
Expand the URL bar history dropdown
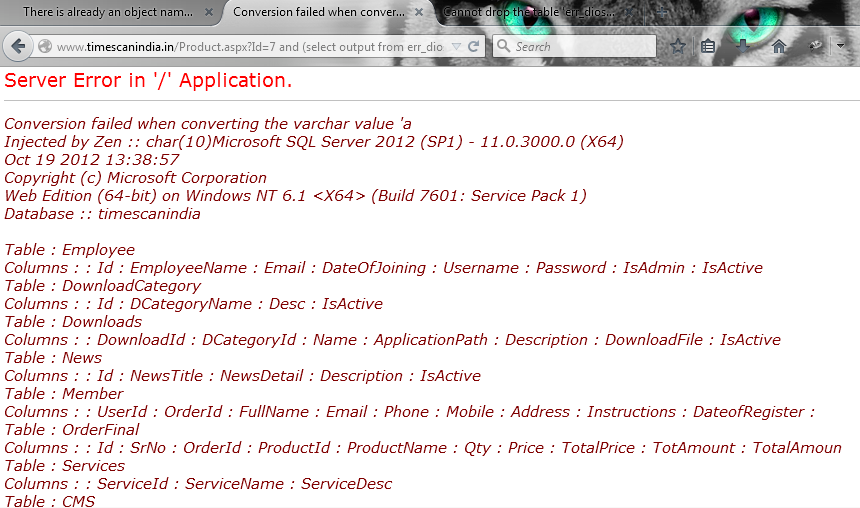(x=456, y=47)
